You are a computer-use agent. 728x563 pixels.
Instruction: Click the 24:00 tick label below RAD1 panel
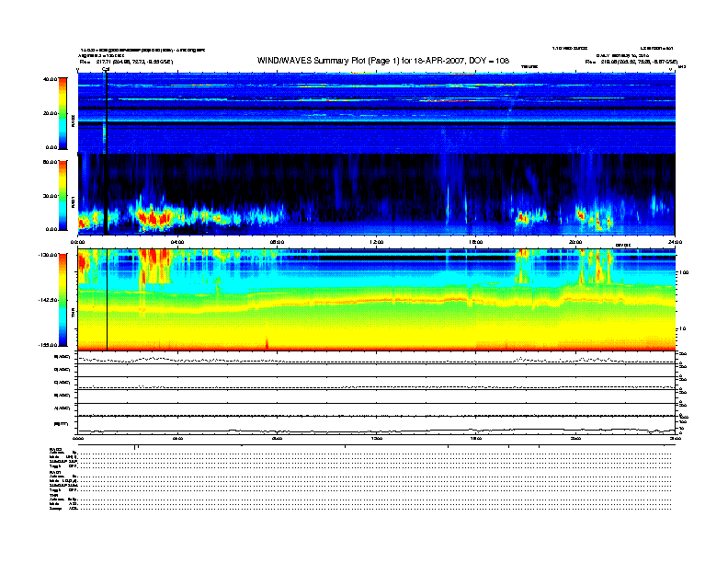tap(675, 242)
